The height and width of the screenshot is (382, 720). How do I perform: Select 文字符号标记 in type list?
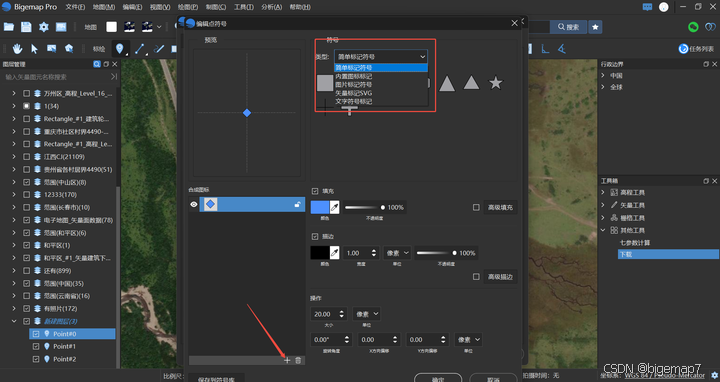[x=381, y=101]
